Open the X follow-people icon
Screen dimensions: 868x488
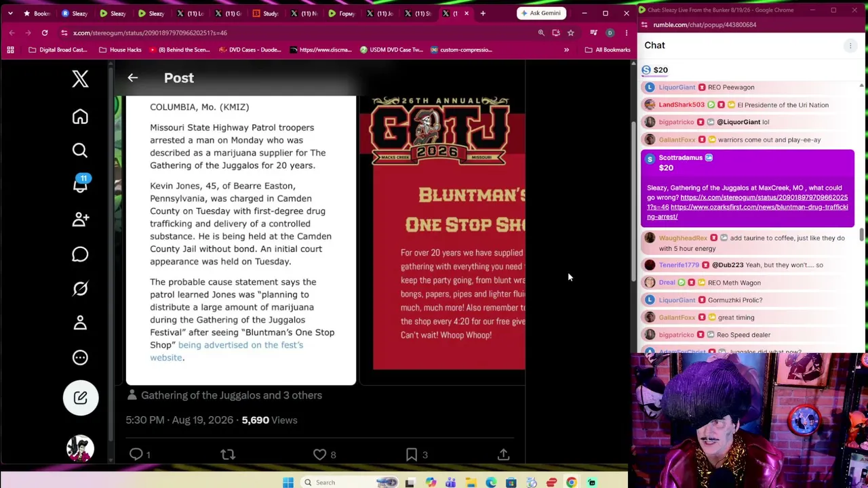click(80, 219)
